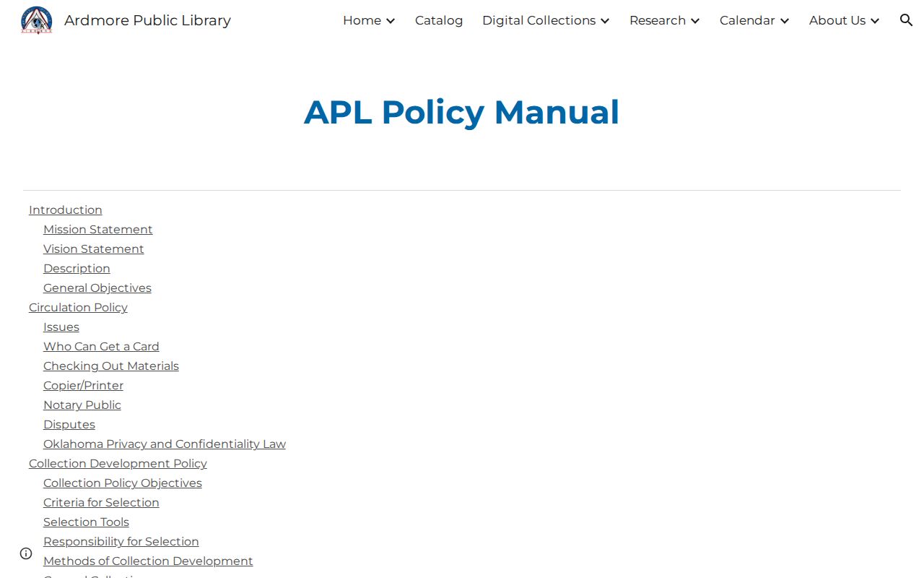Go to the Home menu item
Screen dimensions: 924x578
click(x=362, y=20)
